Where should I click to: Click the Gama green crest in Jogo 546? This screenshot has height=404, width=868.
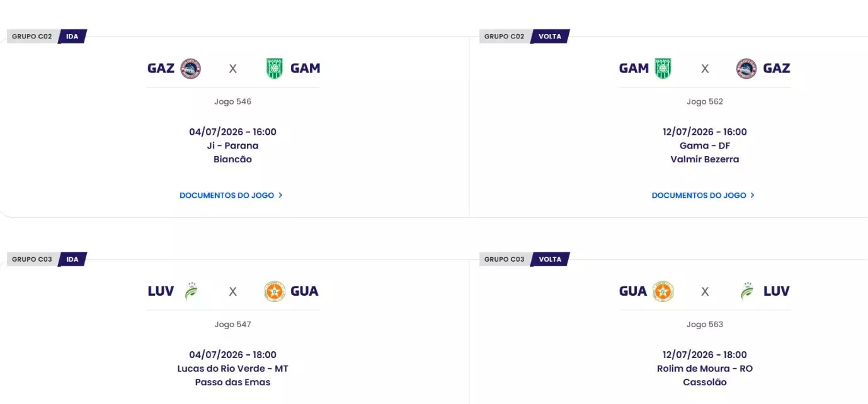[275, 69]
